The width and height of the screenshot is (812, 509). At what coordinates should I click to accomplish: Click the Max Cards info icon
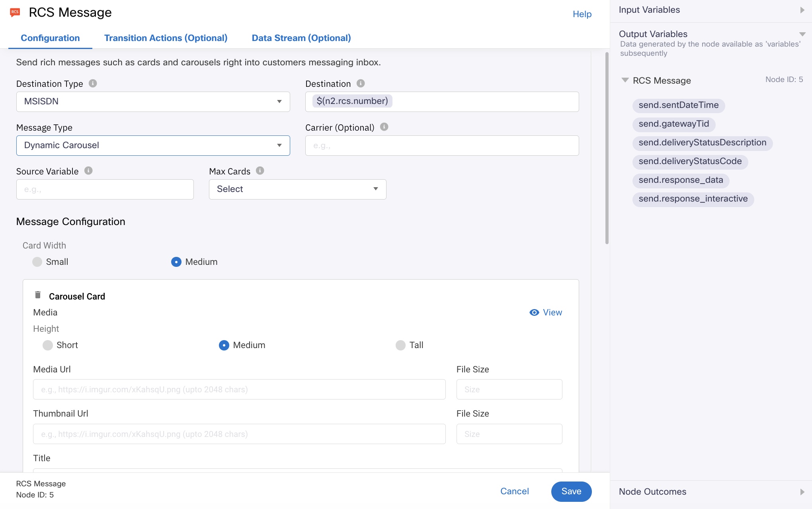(x=260, y=170)
